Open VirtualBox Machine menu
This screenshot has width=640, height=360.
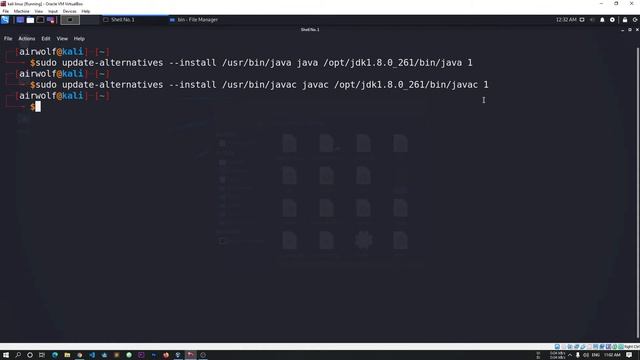tap(21, 11)
